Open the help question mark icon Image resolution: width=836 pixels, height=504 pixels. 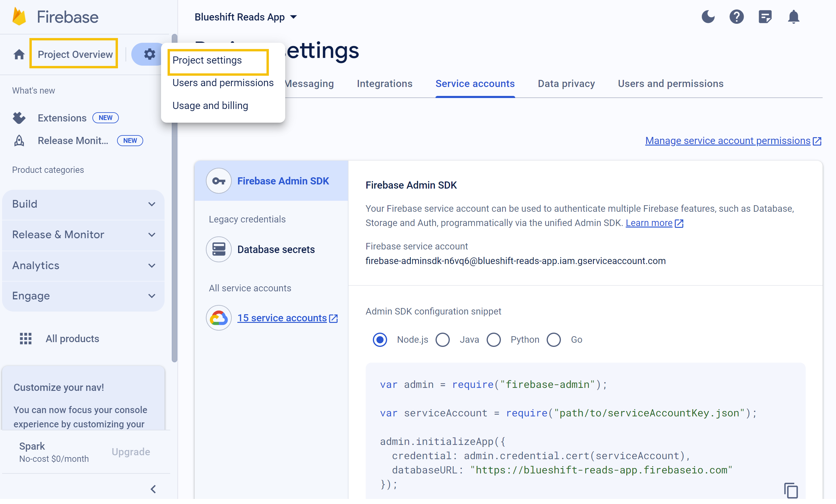click(736, 17)
